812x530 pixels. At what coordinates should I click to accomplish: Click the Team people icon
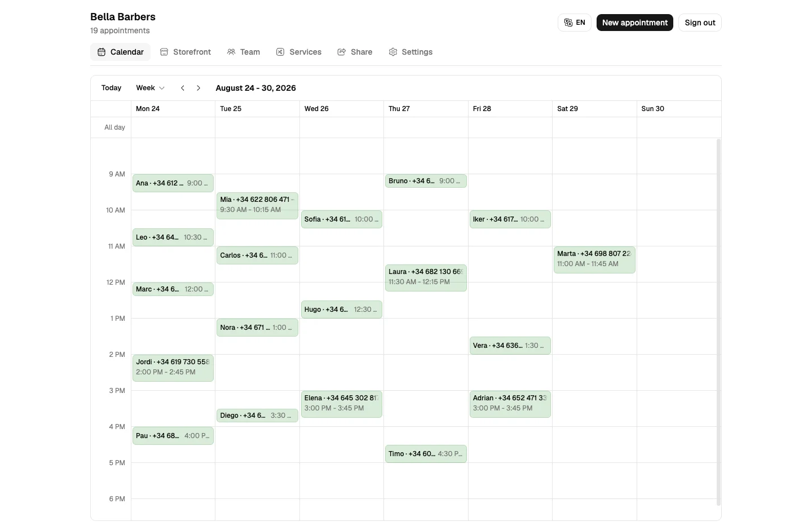(x=231, y=52)
